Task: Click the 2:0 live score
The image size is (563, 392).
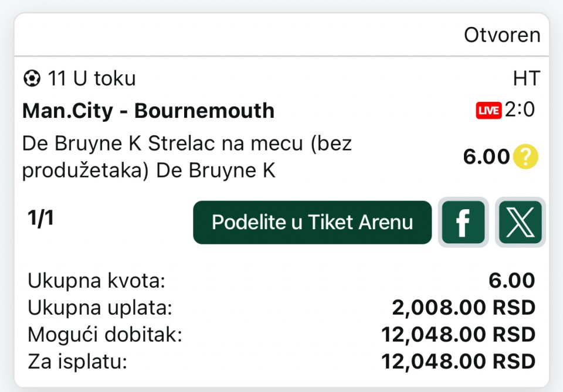Action: click(x=520, y=110)
